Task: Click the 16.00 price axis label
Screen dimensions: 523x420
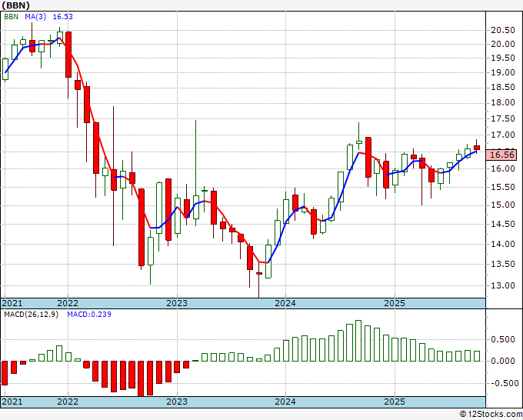Action: pos(503,168)
